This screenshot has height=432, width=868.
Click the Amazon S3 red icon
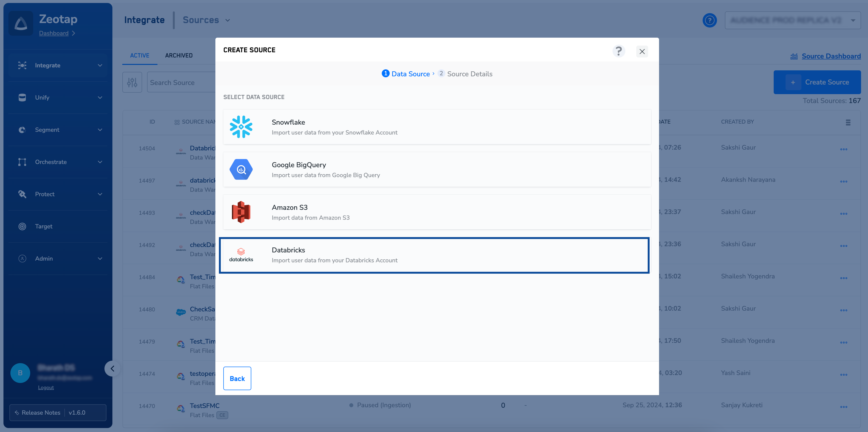tap(241, 212)
